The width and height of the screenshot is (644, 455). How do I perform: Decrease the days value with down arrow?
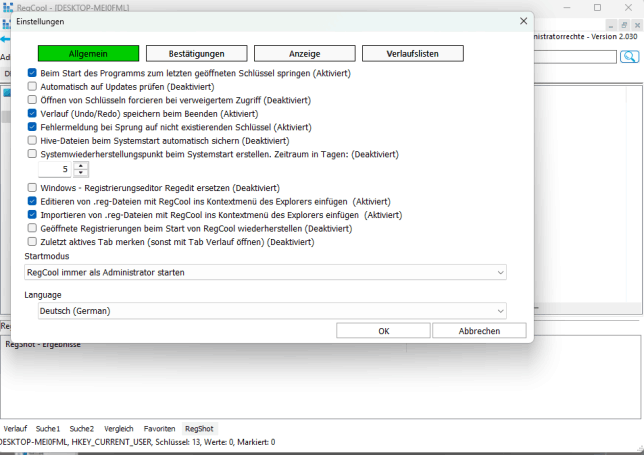click(81, 174)
